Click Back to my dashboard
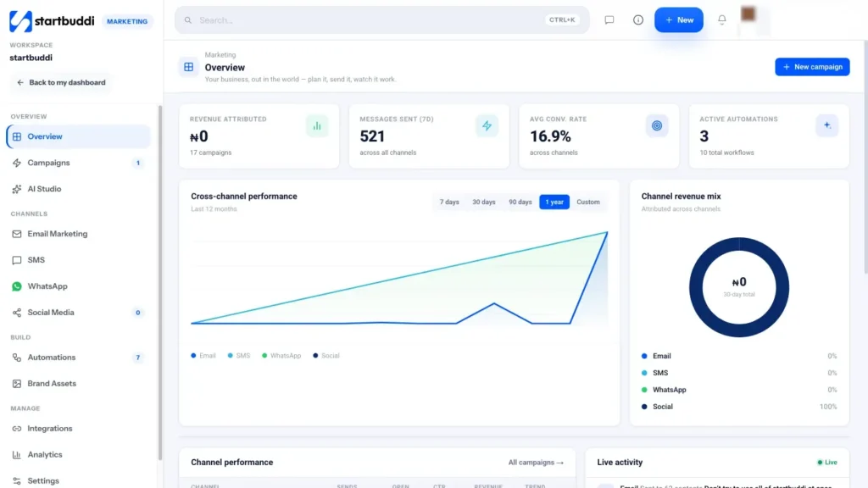The height and width of the screenshot is (488, 868). pyautogui.click(x=61, y=82)
